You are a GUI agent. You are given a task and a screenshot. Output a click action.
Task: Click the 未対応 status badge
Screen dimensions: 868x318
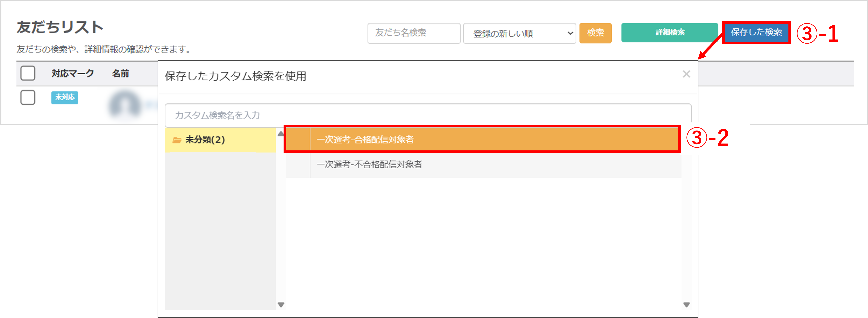coord(65,97)
